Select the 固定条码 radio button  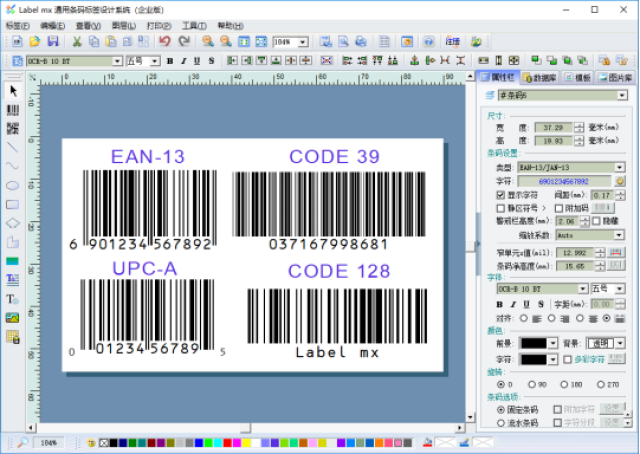coord(501,409)
